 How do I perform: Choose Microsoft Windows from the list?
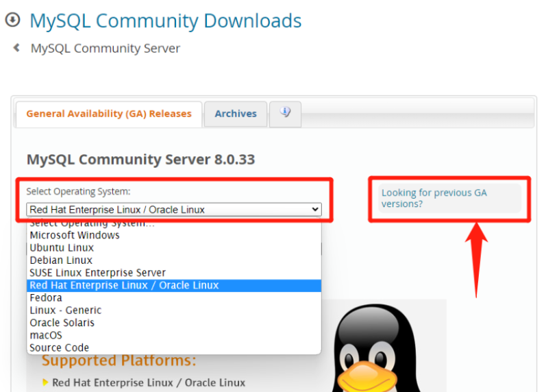(174, 235)
